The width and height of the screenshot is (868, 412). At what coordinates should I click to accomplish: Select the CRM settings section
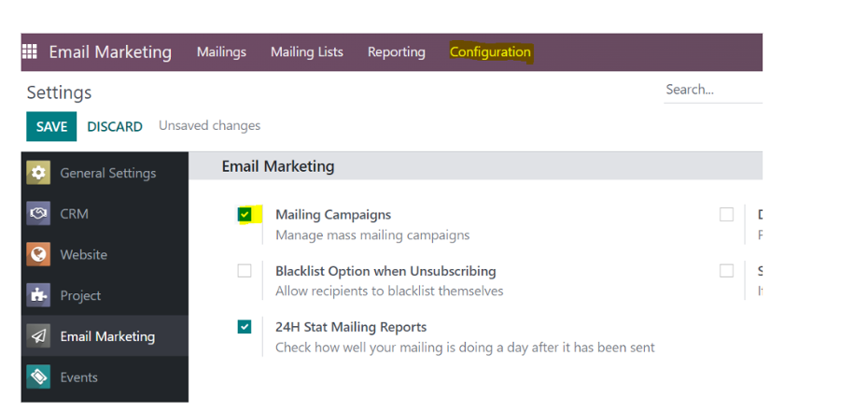pyautogui.click(x=74, y=214)
